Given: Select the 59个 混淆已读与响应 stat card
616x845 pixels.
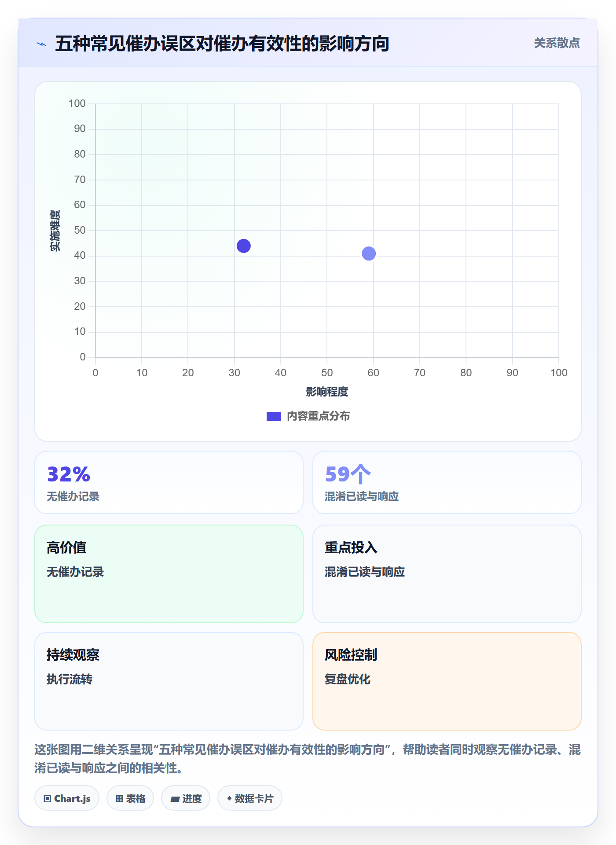Looking at the screenshot, I should coord(447,482).
